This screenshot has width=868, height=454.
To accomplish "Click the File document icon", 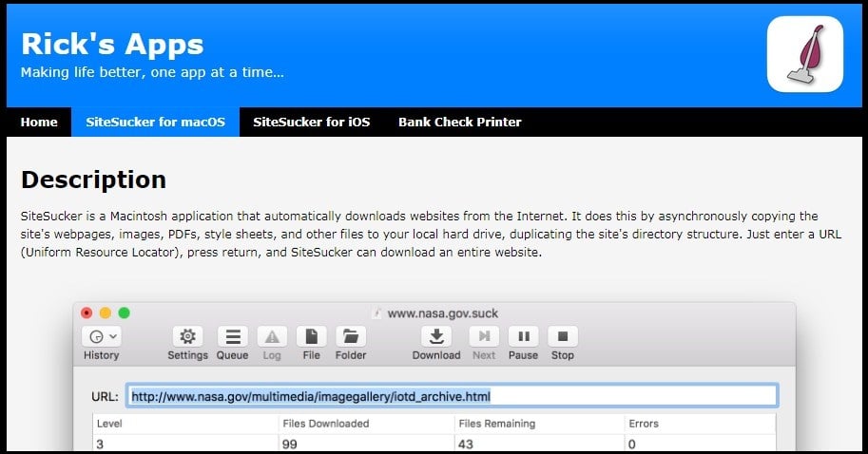I will pyautogui.click(x=311, y=336).
